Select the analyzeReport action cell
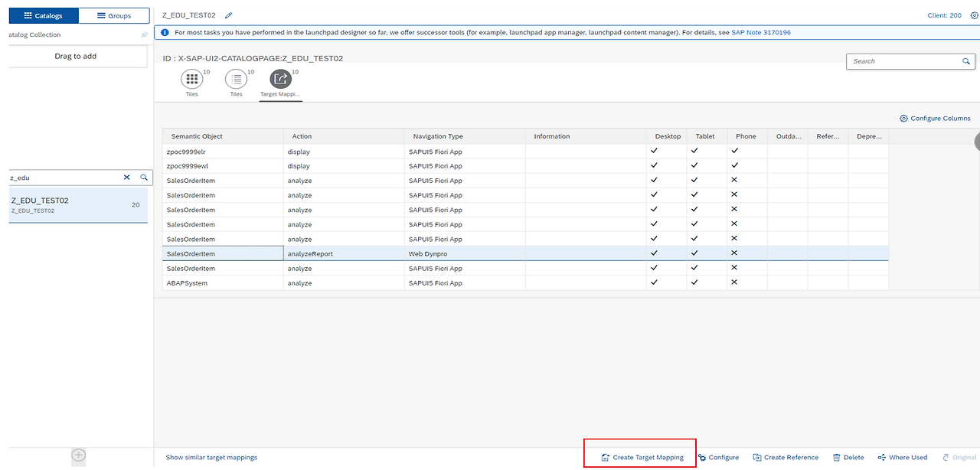Screen dimensions: 980x470 pos(344,254)
